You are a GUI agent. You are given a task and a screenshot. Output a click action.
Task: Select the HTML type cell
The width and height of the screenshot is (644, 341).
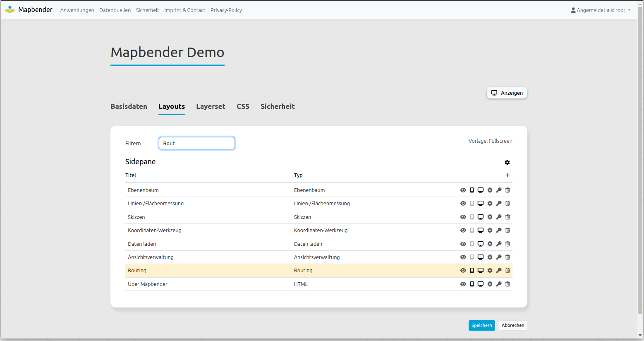301,284
